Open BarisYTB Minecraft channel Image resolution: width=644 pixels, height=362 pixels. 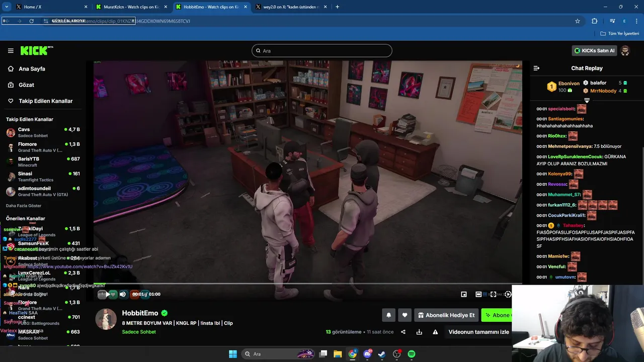[x=43, y=162]
